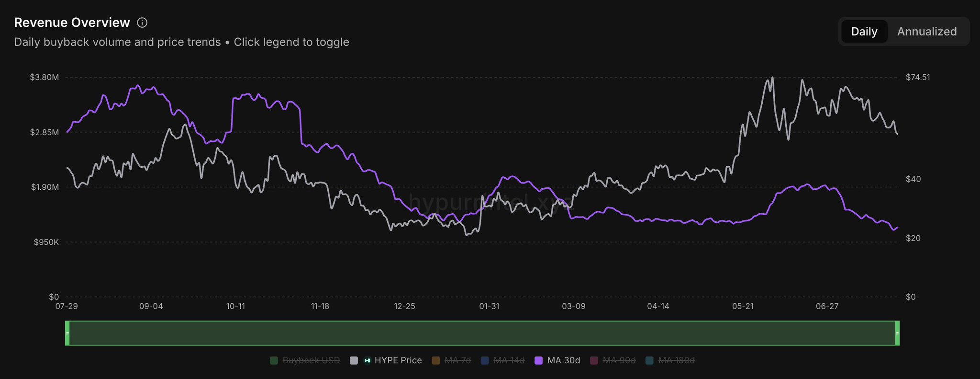
Task: Click the purple MA 30d legend swatch
Action: 538,360
